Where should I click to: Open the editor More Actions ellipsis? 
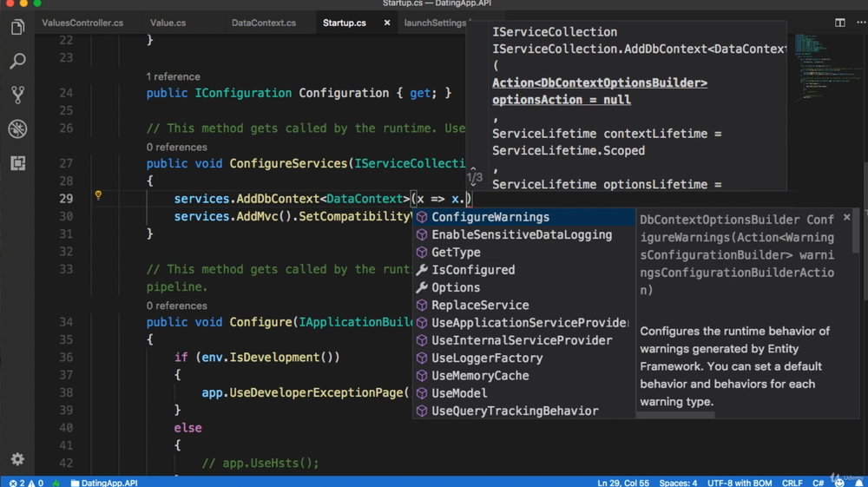pyautogui.click(x=861, y=23)
